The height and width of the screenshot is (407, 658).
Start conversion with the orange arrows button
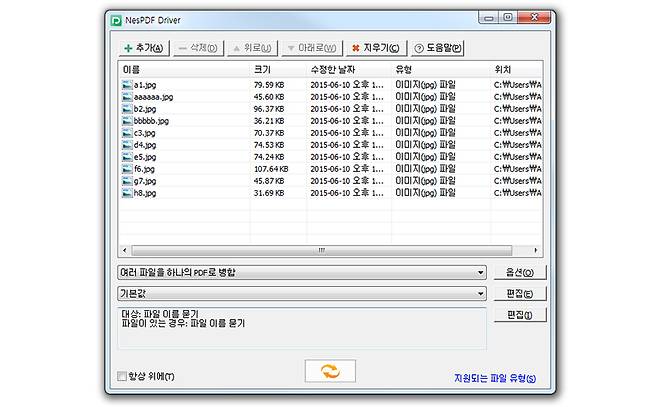coord(330,371)
